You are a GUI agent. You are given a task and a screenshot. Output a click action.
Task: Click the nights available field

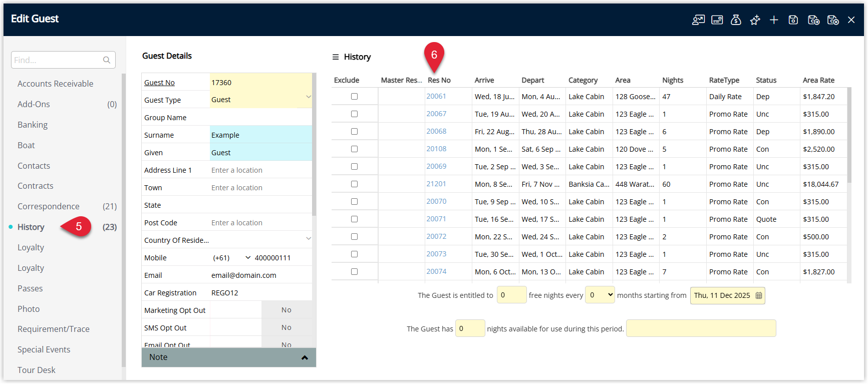coord(470,328)
